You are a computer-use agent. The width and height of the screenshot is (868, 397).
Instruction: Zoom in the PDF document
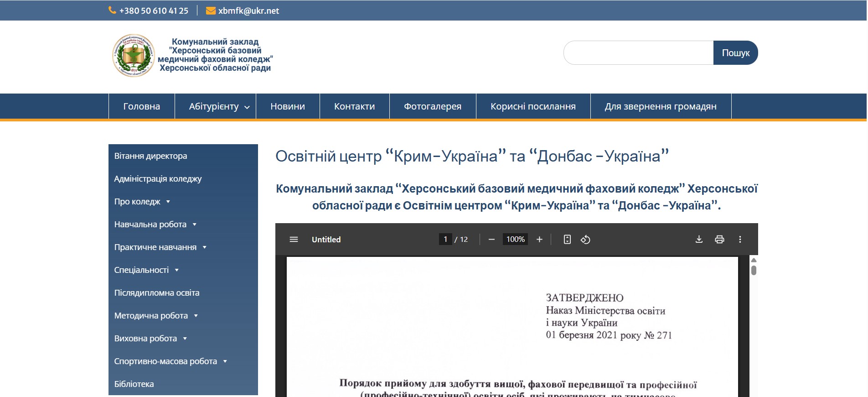(x=539, y=240)
